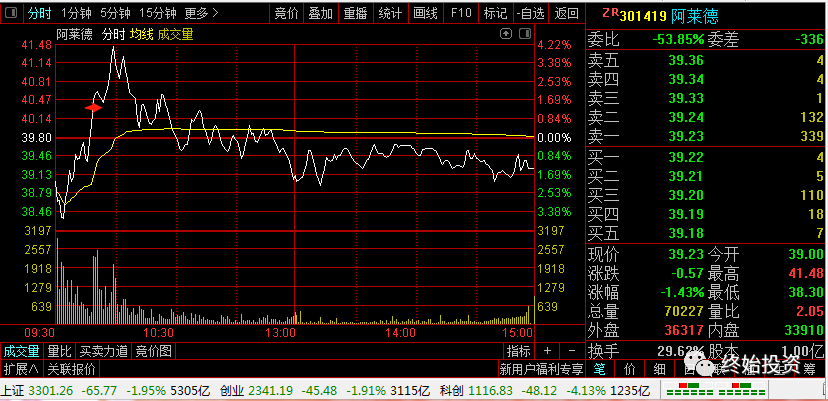Viewport: 828px width, 401px height.
Task: Click the 返回 back button
Action: 567,13
